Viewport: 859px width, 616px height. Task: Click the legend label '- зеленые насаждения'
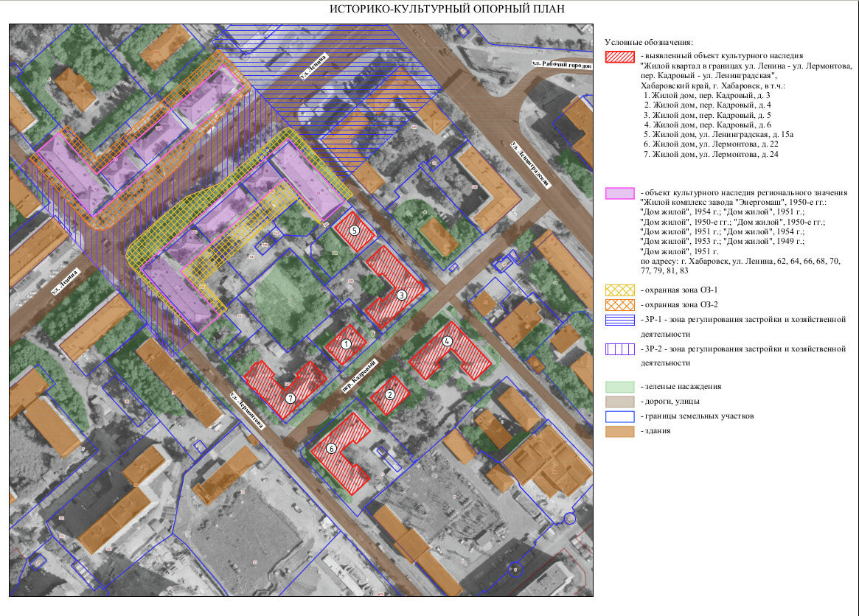click(x=681, y=387)
